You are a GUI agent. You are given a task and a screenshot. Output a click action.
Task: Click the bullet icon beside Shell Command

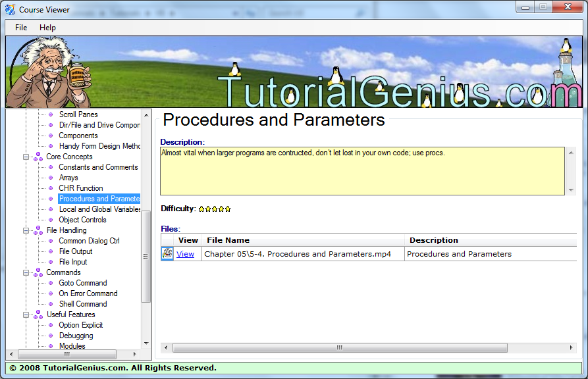click(51, 304)
